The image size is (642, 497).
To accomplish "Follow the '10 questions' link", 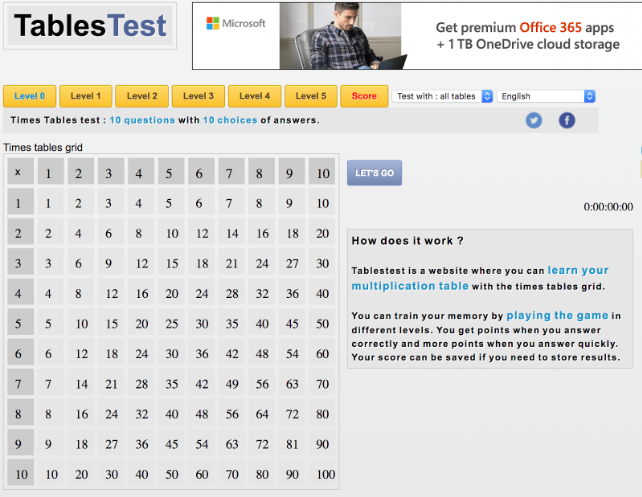I will (x=142, y=120).
